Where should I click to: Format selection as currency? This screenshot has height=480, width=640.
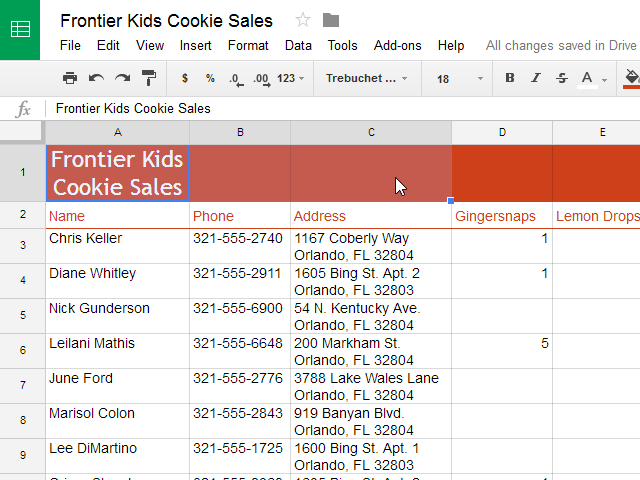[x=185, y=78]
